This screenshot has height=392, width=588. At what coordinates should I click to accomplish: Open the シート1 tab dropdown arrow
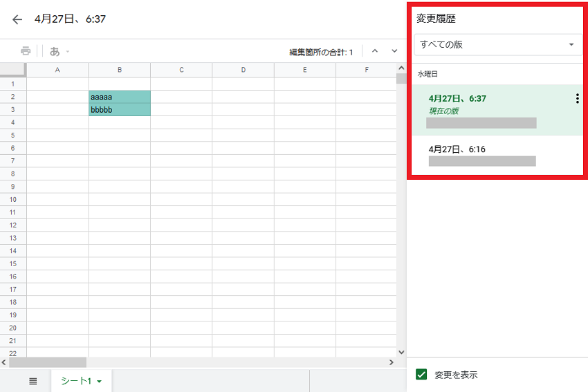click(x=100, y=382)
